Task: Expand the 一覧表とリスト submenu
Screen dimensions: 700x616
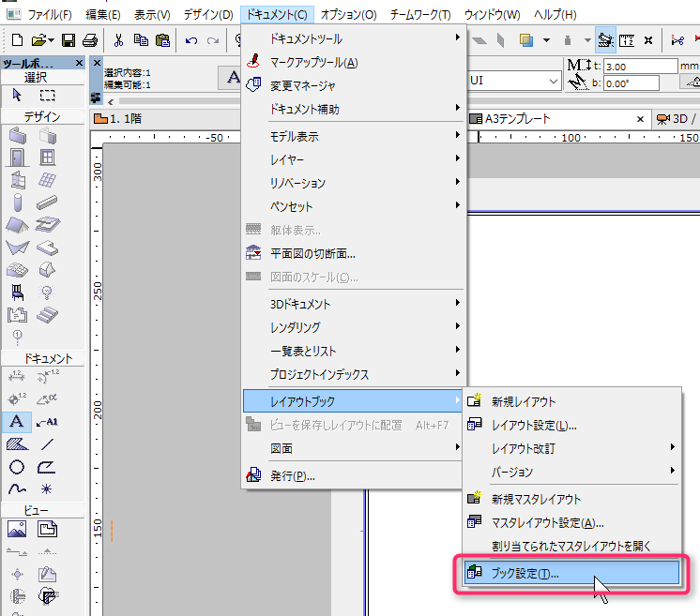Action: tap(353, 351)
